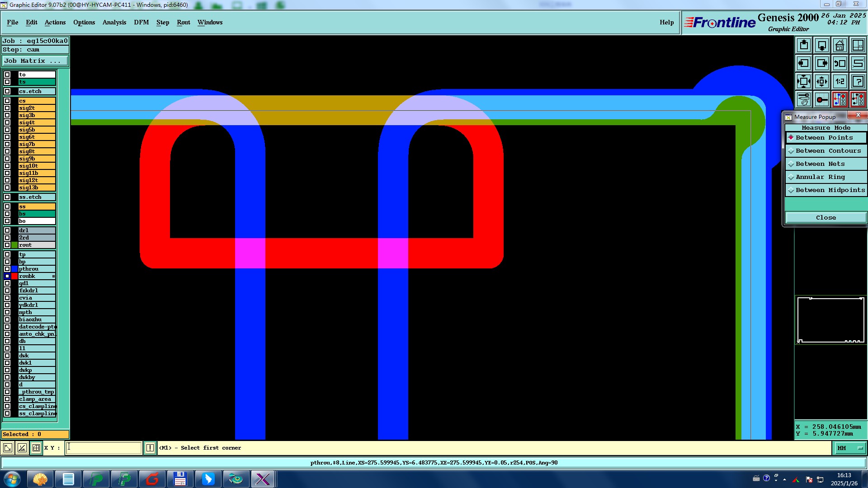This screenshot has height=488, width=868.
Task: Click the pan up arrow icon
Action: click(804, 45)
